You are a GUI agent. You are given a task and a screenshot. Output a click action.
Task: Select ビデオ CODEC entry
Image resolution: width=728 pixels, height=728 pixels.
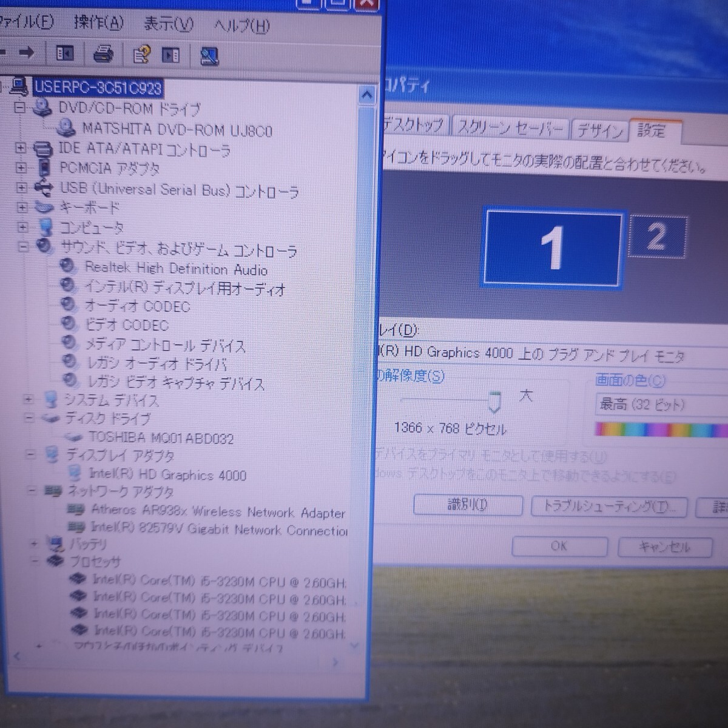pyautogui.click(x=127, y=325)
